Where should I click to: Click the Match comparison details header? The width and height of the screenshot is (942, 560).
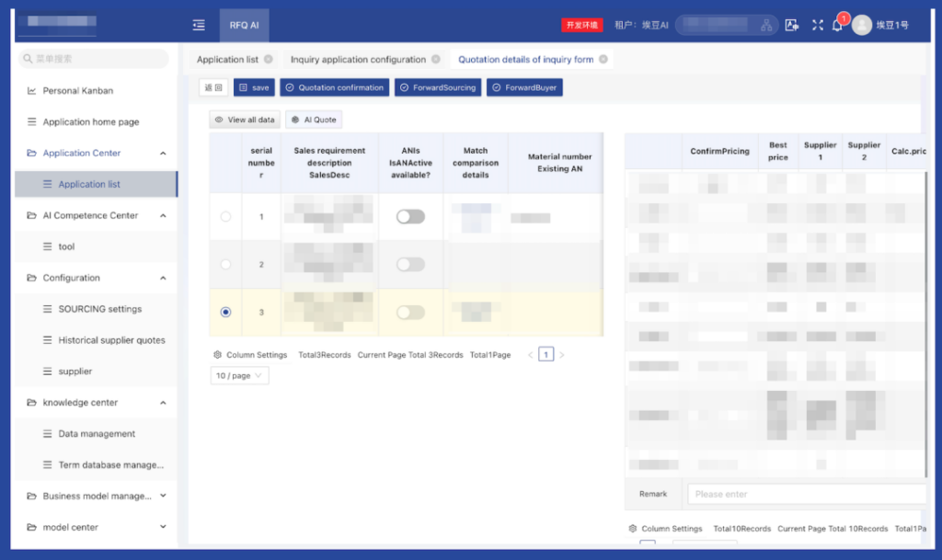(476, 163)
